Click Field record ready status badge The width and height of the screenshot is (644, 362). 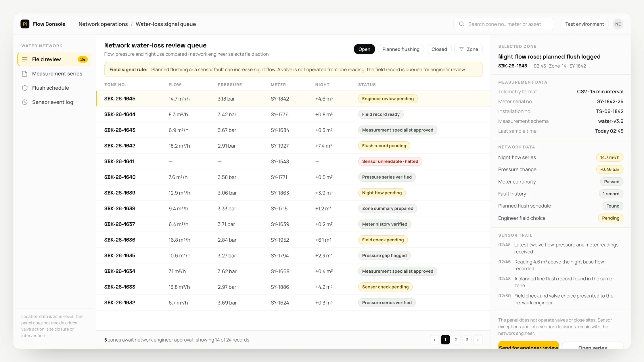pyautogui.click(x=381, y=114)
